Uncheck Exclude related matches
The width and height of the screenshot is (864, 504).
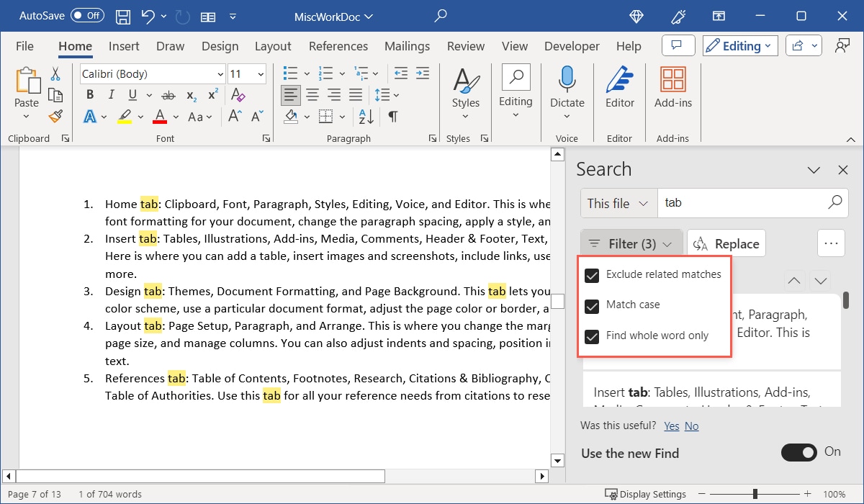[591, 275]
